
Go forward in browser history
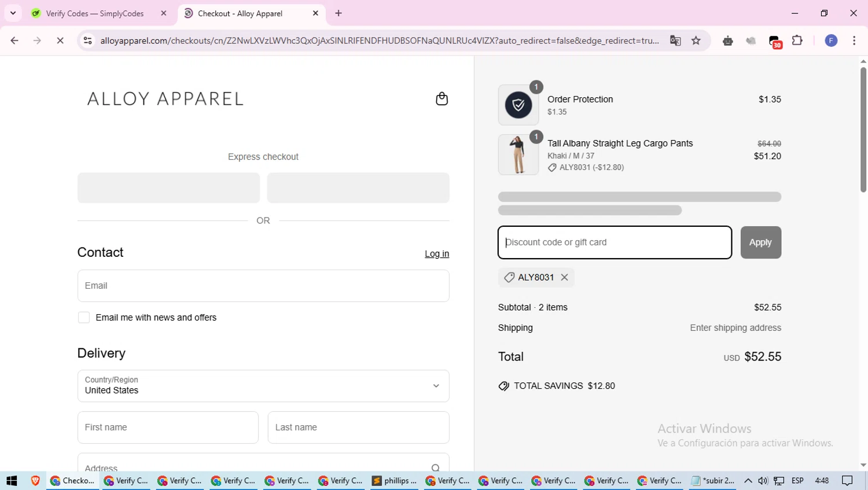(37, 40)
